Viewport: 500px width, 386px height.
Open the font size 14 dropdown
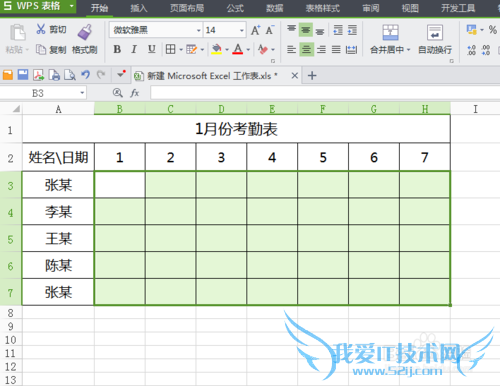pos(242,30)
